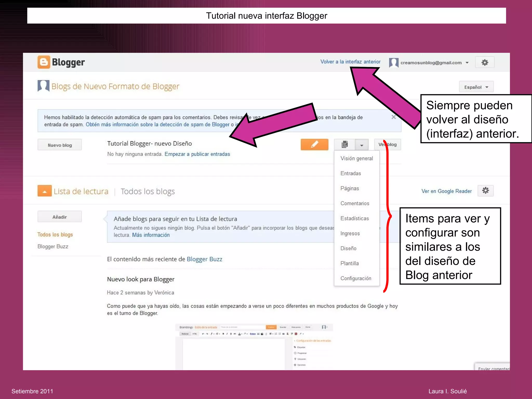The width and height of the screenshot is (532, 399).
Task: Close the spam detection notice
Action: tap(394, 117)
